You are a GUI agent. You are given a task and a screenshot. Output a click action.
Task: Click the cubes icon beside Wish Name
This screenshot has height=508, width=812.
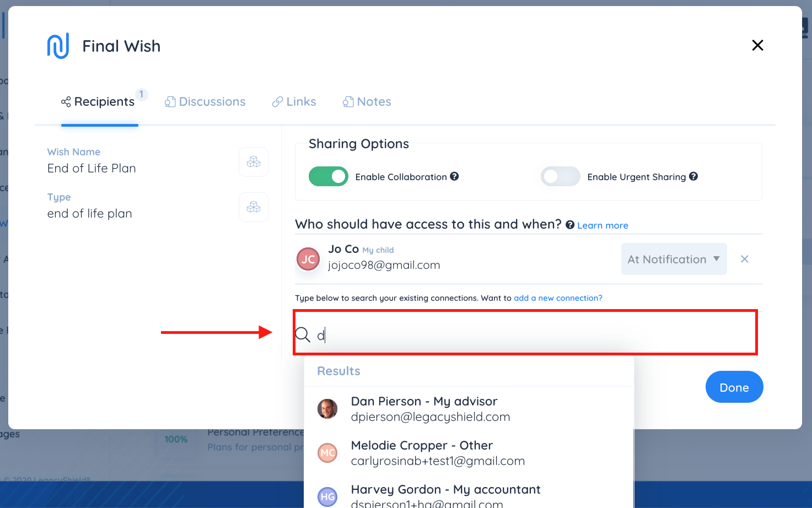pos(254,162)
